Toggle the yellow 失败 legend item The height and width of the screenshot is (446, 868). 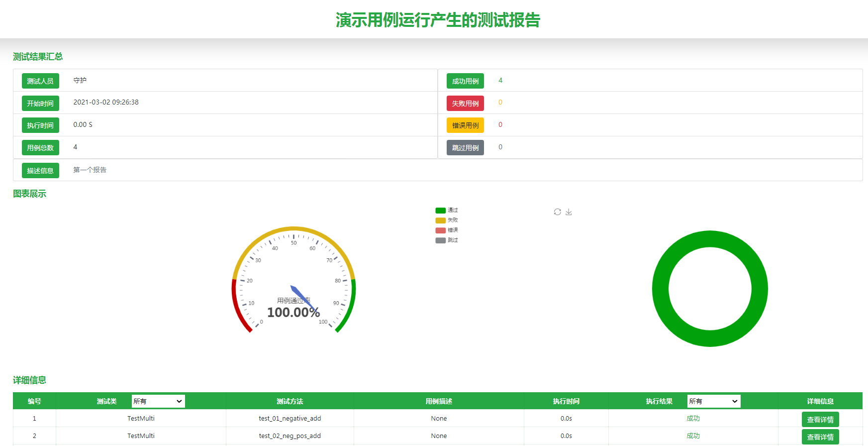point(447,220)
